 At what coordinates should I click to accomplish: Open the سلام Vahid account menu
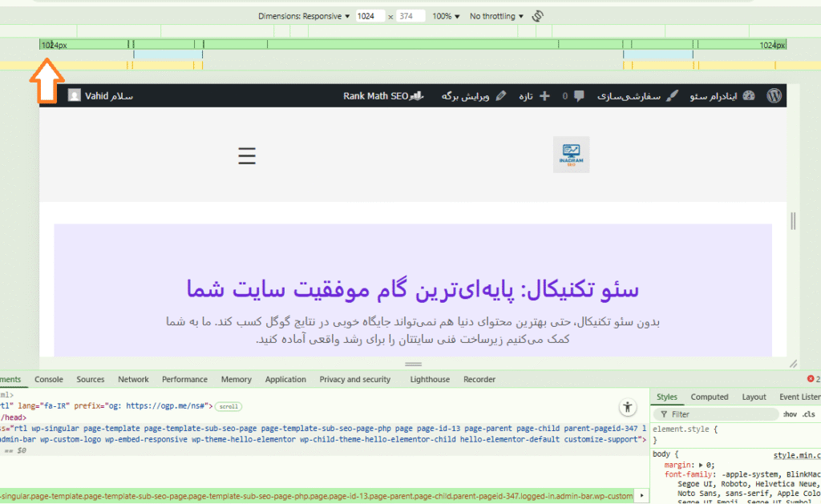(109, 96)
